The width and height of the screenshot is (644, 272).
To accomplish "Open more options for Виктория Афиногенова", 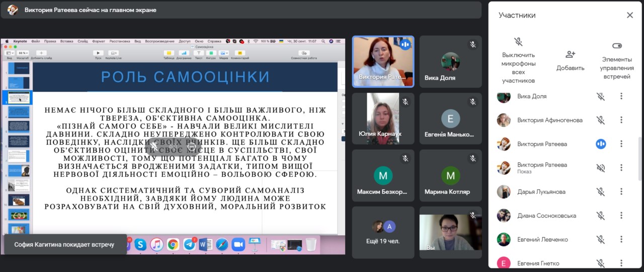I will click(x=621, y=120).
